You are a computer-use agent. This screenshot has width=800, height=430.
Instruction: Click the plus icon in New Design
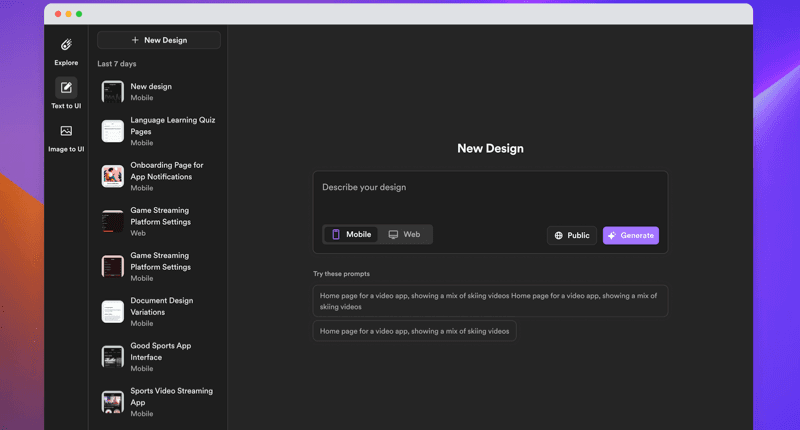coord(135,40)
